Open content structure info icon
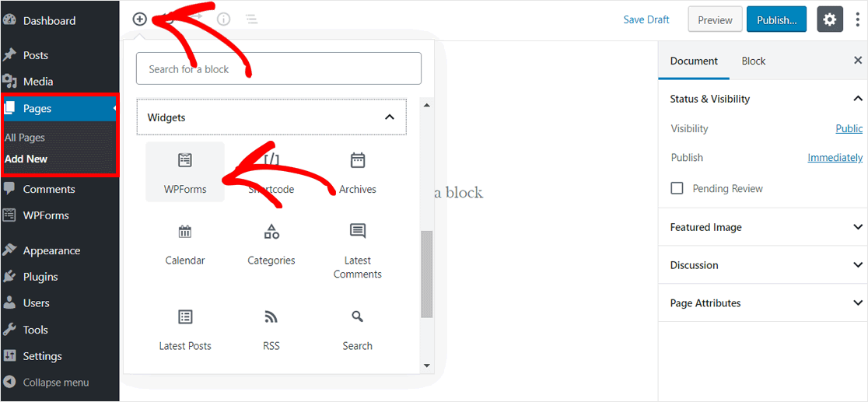Screen dimensions: 868x402 tap(224, 19)
